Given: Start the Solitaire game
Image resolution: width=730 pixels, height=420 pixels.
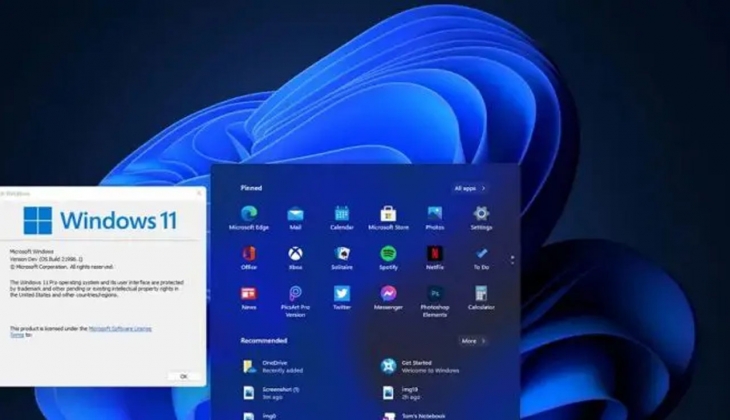Looking at the screenshot, I should pyautogui.click(x=342, y=258).
